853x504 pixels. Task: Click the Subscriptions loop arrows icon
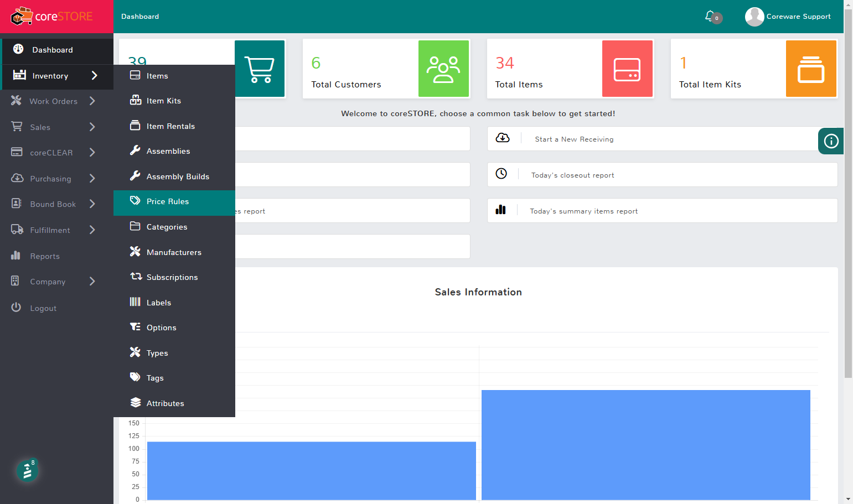tap(136, 276)
